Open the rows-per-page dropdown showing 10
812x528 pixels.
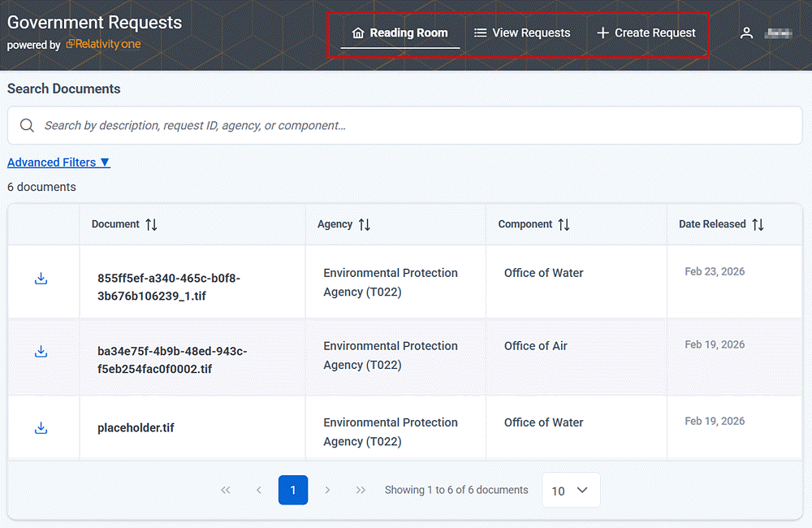[571, 490]
